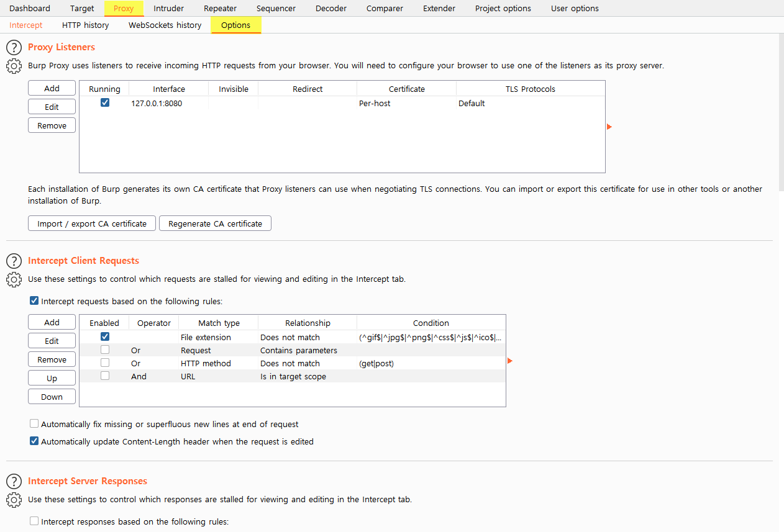Open gear options for Intercept Client Requests

[x=14, y=279]
